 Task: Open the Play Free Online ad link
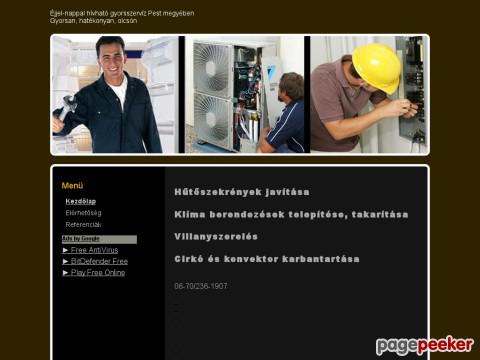click(98, 273)
